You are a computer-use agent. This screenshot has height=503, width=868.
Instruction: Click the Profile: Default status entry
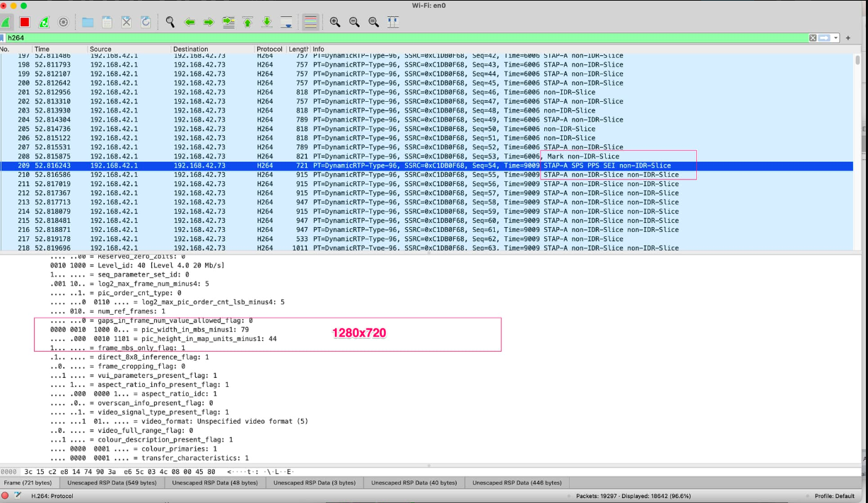(x=835, y=496)
